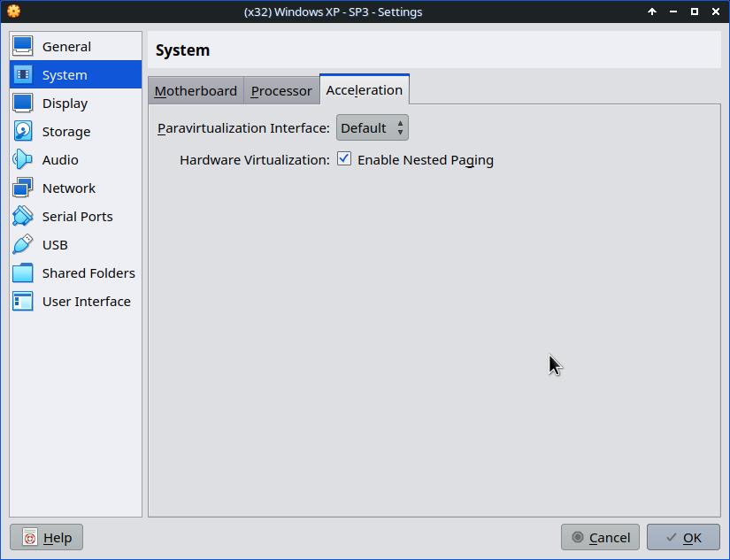Click the System chip icon in sidebar
Screen dimensions: 730x560
coord(22,74)
